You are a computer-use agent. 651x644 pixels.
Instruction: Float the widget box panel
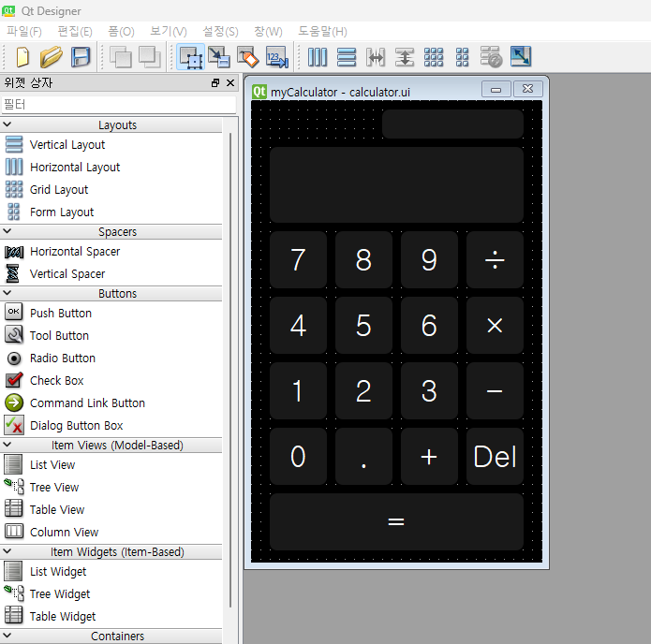point(215,83)
